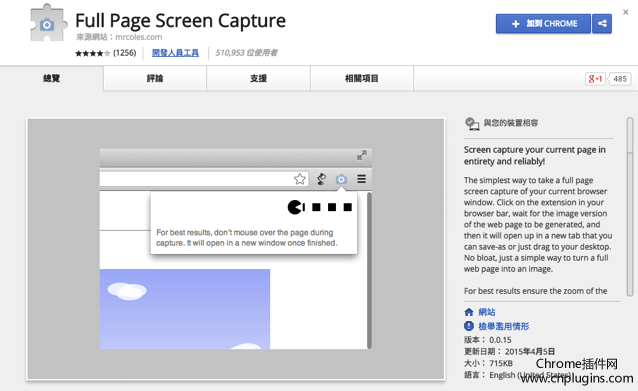This screenshot has height=391, width=638.
Task: Click the share icon button
Action: coord(602,24)
